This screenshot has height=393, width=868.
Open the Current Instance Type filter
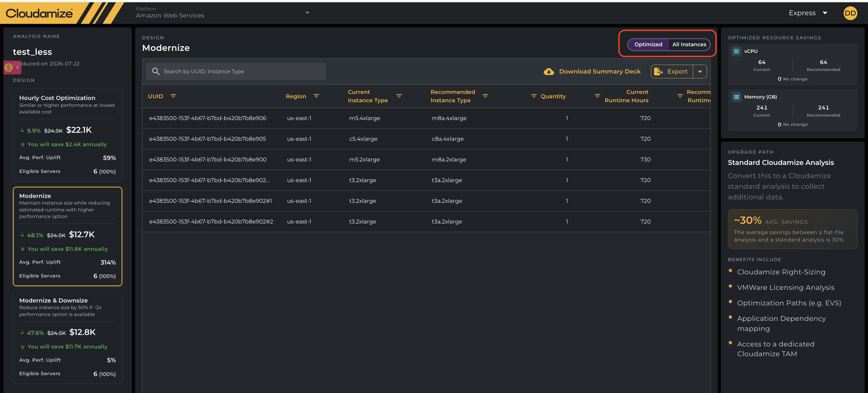point(399,96)
